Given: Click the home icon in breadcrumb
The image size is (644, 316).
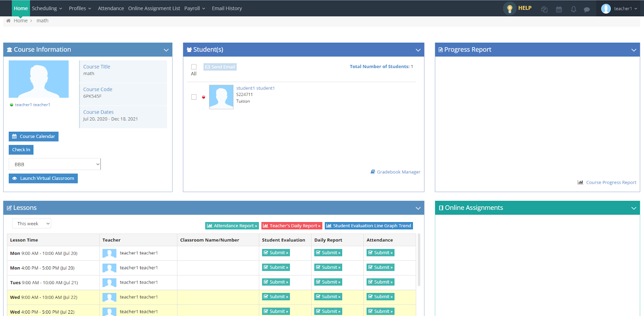Looking at the screenshot, I should pyautogui.click(x=8, y=21).
